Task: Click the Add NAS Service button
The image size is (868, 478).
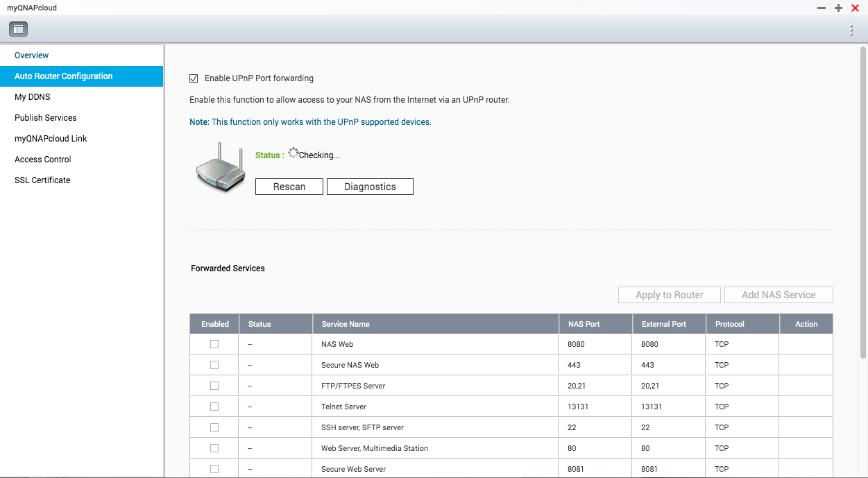Action: click(778, 295)
